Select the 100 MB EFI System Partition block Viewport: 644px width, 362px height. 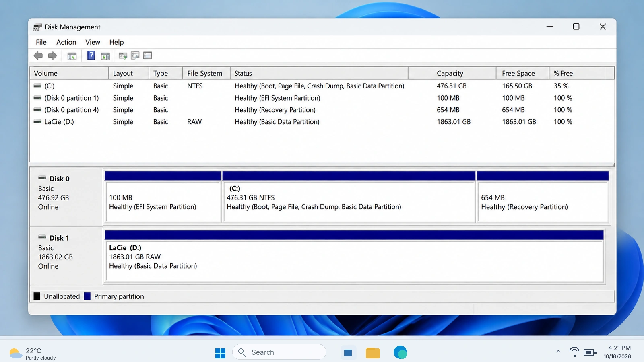click(163, 197)
